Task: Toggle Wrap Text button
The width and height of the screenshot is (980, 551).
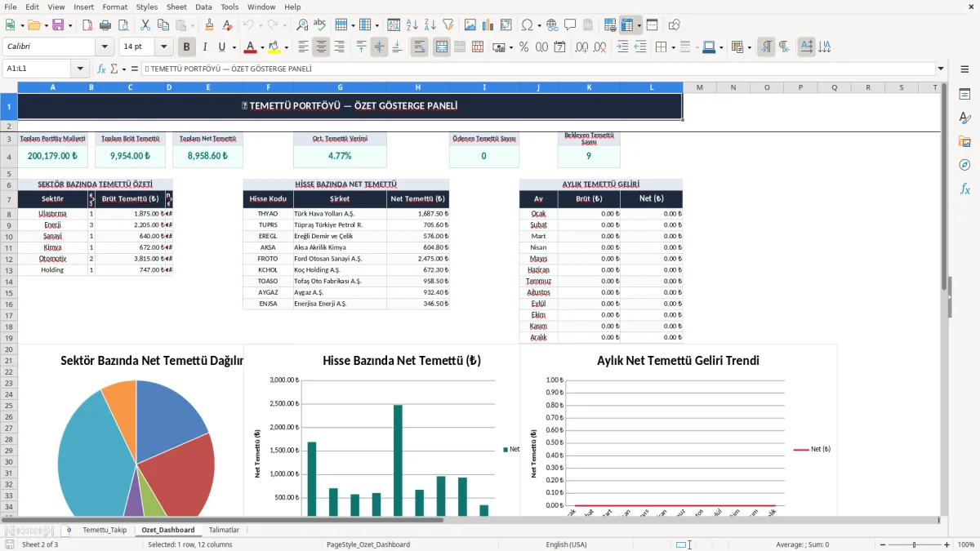Action: click(x=419, y=47)
